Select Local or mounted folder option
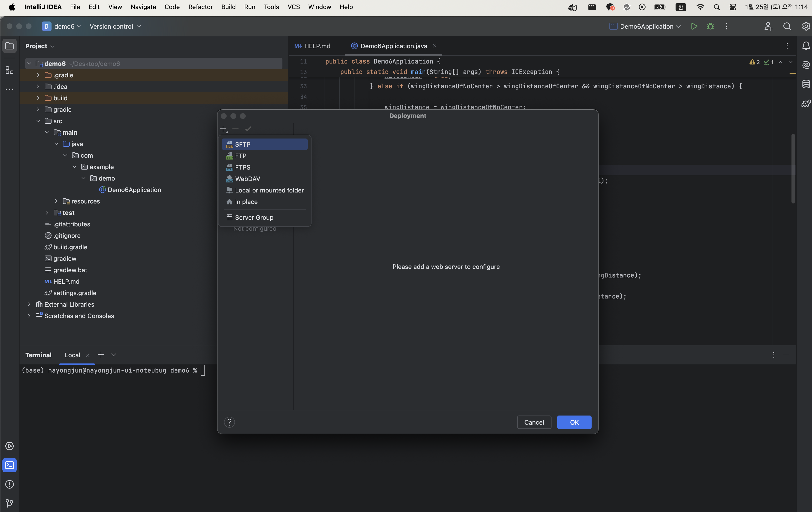 pos(269,190)
